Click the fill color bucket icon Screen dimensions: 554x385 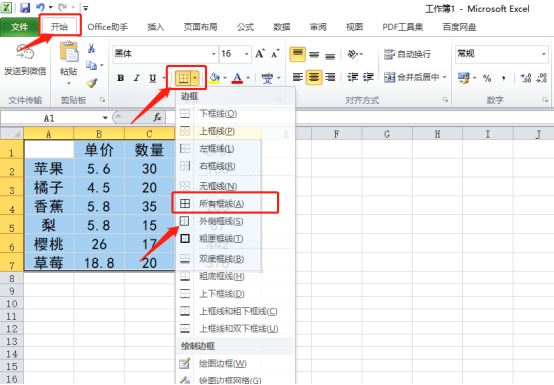(214, 78)
